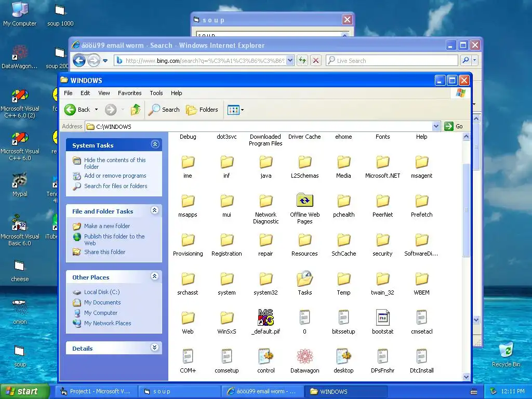
Task: Switch to email worm IE taskbar button
Action: 263,392
